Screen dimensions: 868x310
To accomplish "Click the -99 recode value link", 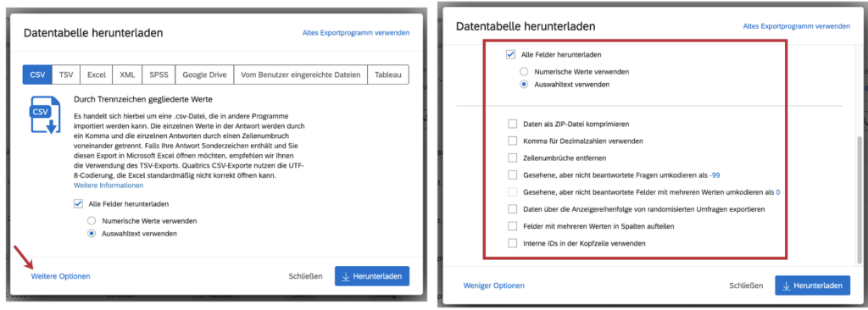I will [714, 175].
